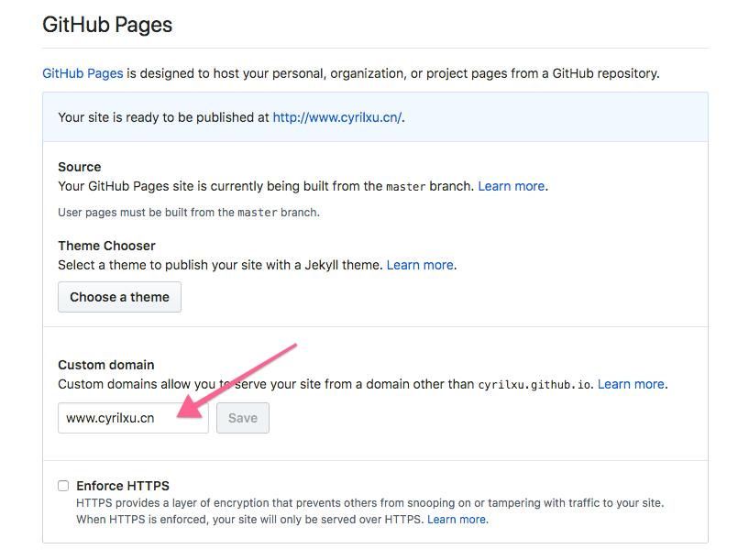Focus the custom domain field showing www.cyrilxu.cn
749x560 pixels.
(x=133, y=418)
